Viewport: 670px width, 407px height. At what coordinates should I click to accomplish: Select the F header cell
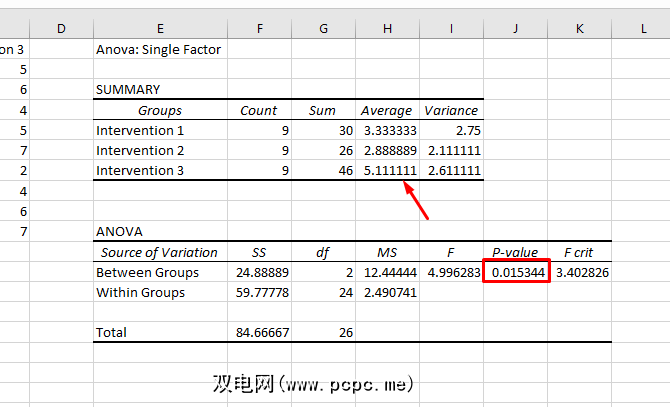pos(451,252)
